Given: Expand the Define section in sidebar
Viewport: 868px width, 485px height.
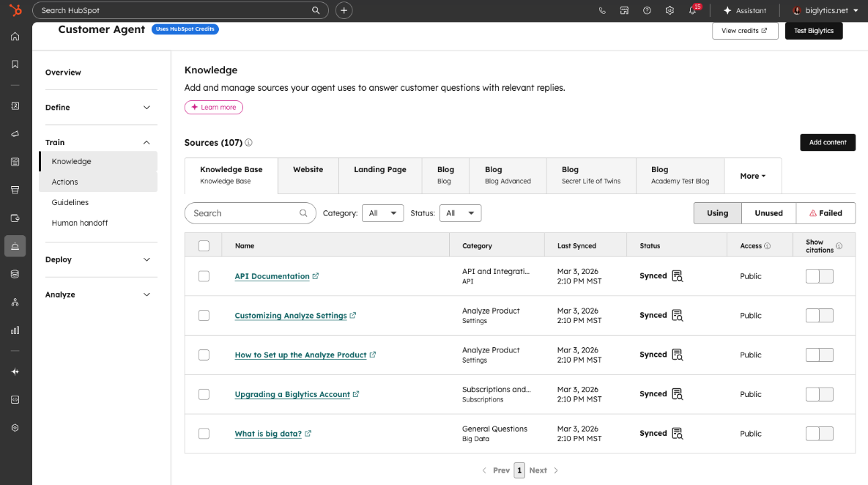Looking at the screenshot, I should point(98,108).
